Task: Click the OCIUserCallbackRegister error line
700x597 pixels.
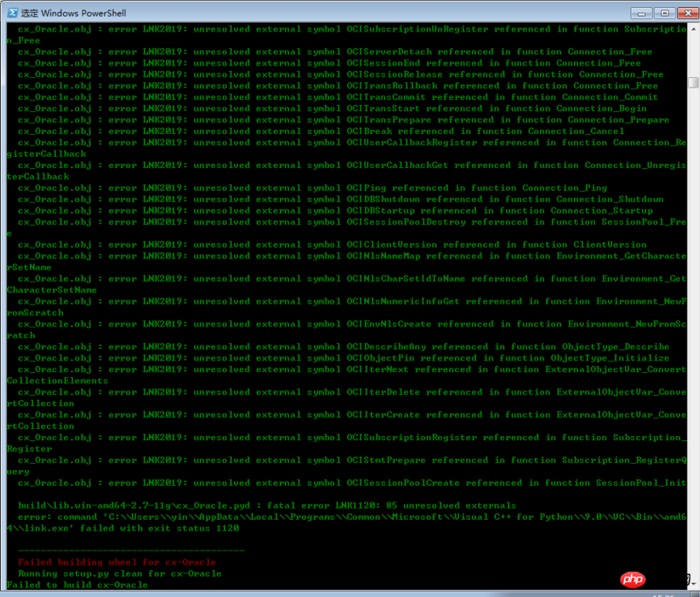Action: pos(346,148)
